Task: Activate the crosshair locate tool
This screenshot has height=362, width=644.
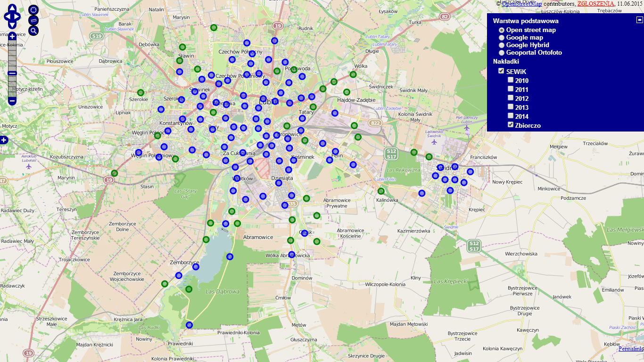Action: [33, 10]
